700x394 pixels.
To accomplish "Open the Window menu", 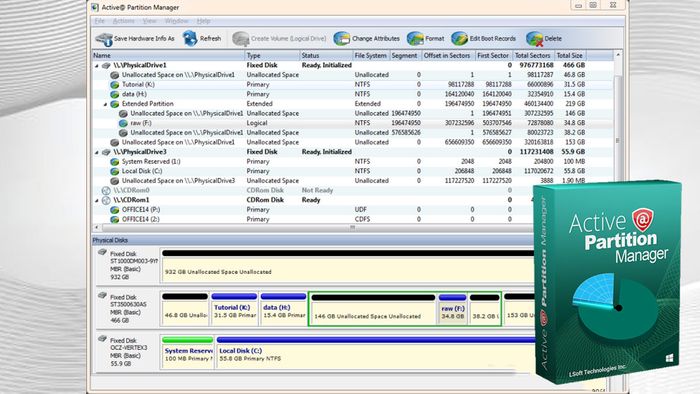I will tap(176, 21).
